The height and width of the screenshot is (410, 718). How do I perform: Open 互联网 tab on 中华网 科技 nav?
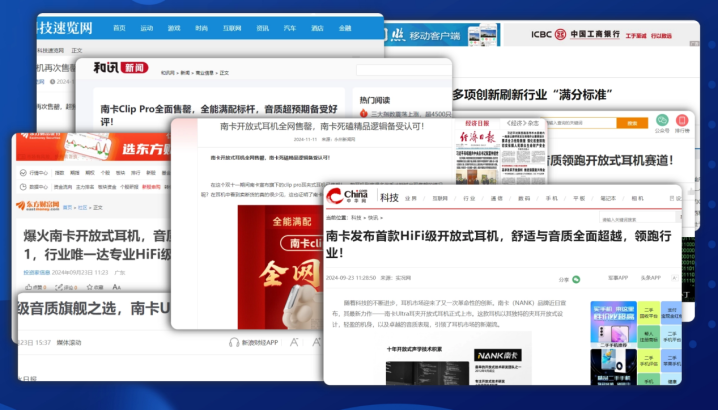pos(440,198)
